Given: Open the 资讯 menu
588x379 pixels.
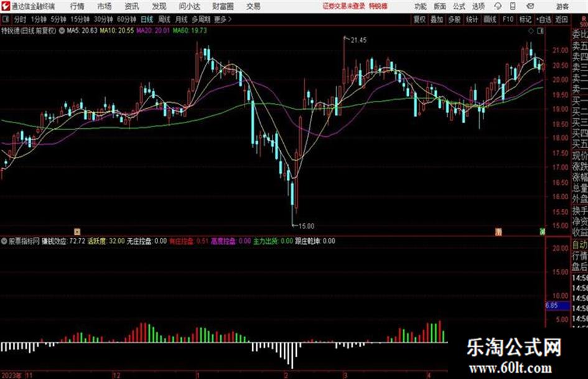Looking at the screenshot, I should [132, 6].
